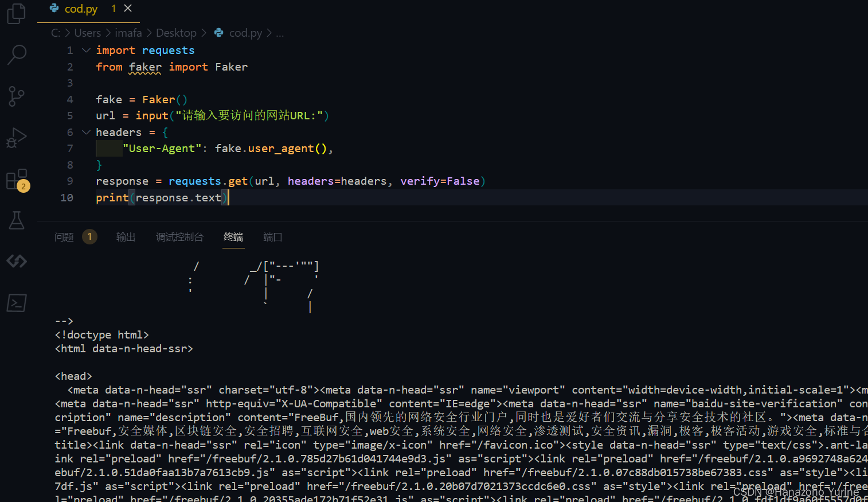The height and width of the screenshot is (502, 868).
Task: Open the Run and Debug view
Action: [x=17, y=138]
